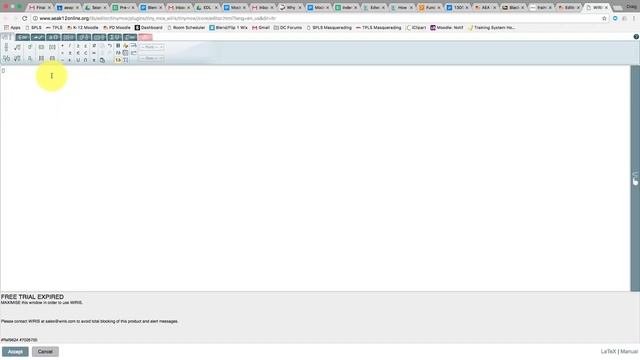Switch to the matrices toolbar tab
This screenshot has width=640, height=360.
click(68, 37)
